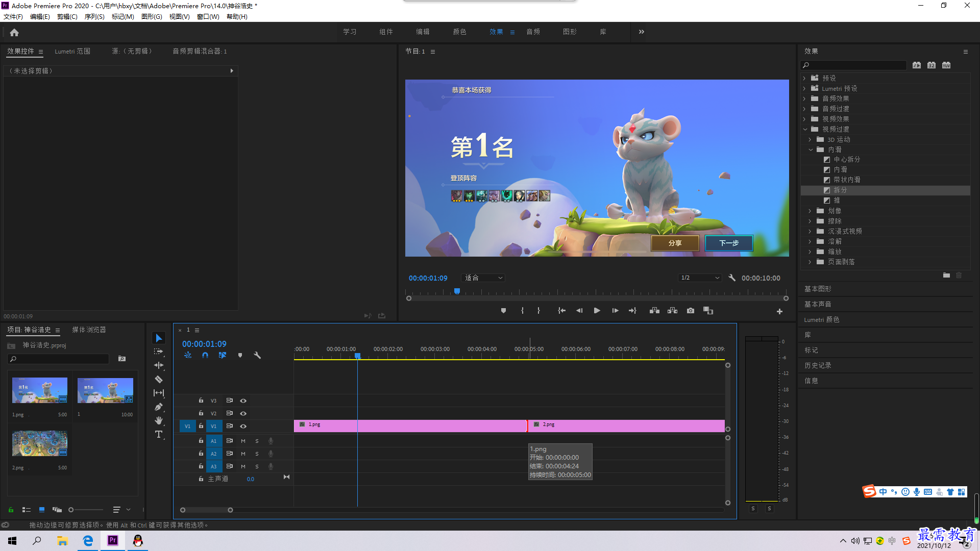Expand the 溶解 folder
980x551 pixels.
(x=810, y=241)
